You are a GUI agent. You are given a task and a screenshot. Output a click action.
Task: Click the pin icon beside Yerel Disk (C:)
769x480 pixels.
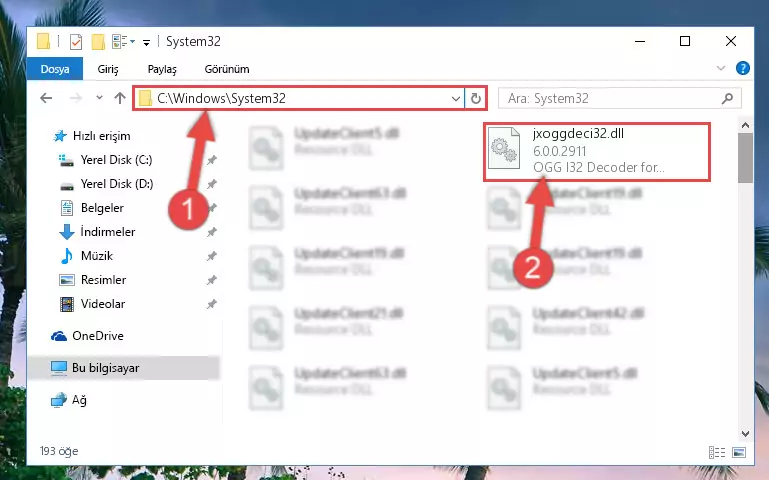point(211,160)
